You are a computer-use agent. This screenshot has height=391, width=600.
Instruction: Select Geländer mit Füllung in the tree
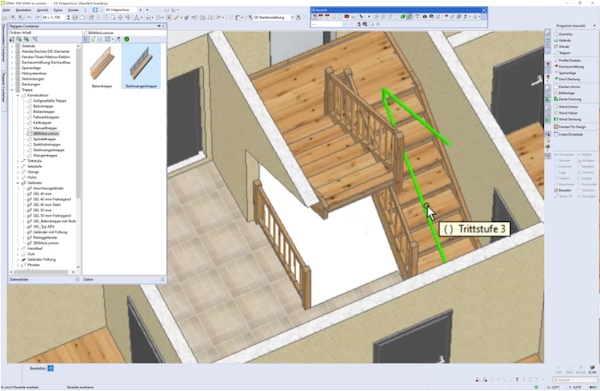(x=50, y=232)
